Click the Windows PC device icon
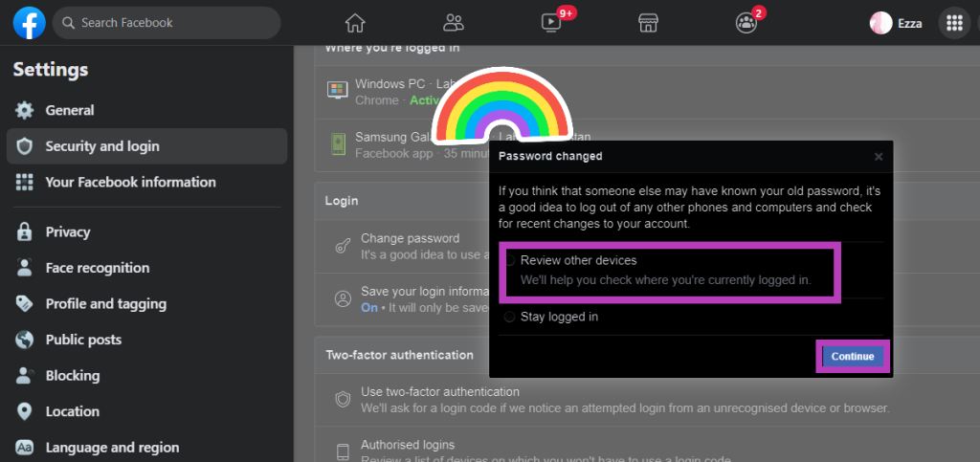The image size is (980, 462). (x=338, y=90)
